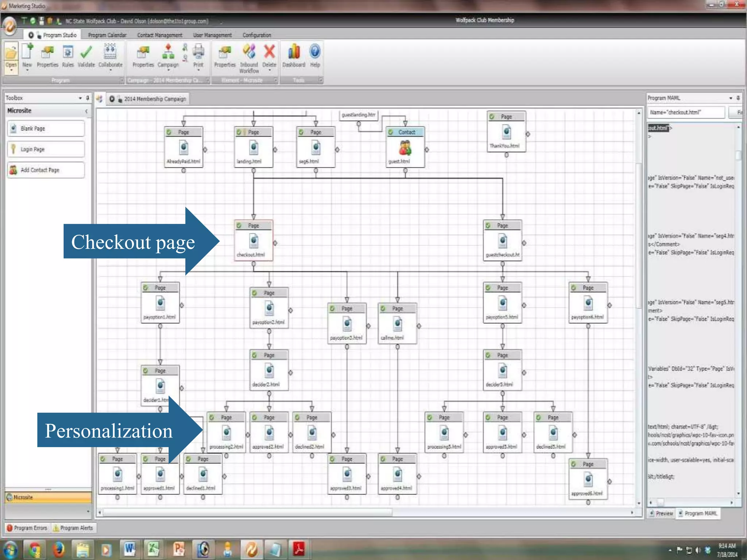The image size is (747, 560).
Task: Expand the Toolbox panel dropdown arrow
Action: point(80,98)
